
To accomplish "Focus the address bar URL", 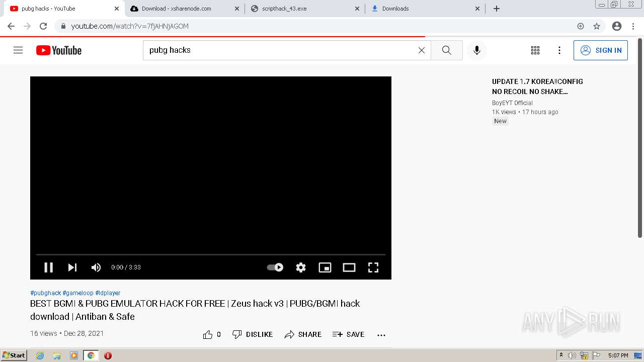I will click(130, 26).
